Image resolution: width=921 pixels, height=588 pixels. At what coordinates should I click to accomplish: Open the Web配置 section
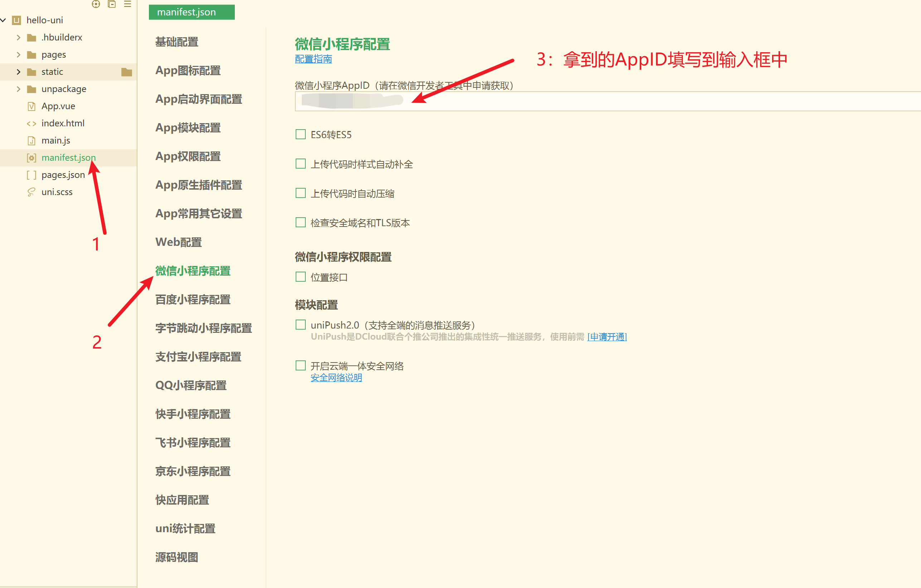tap(178, 242)
